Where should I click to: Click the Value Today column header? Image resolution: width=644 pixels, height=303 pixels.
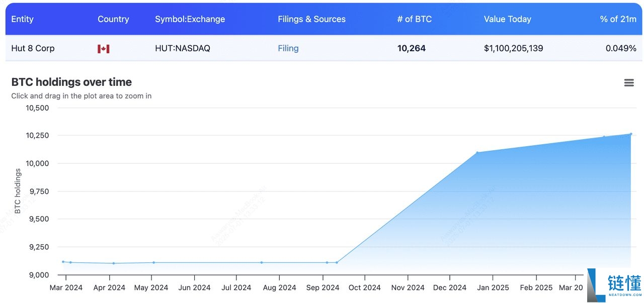point(508,19)
